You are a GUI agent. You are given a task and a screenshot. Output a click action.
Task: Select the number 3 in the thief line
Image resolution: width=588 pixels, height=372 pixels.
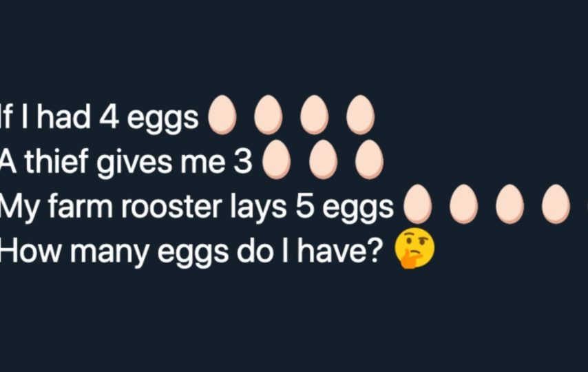[x=243, y=161]
